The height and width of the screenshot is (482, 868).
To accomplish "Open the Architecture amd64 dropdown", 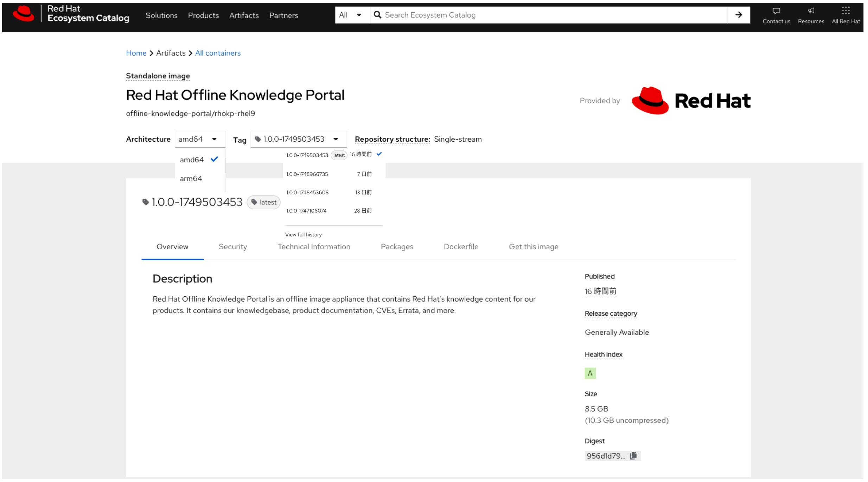I will 199,139.
